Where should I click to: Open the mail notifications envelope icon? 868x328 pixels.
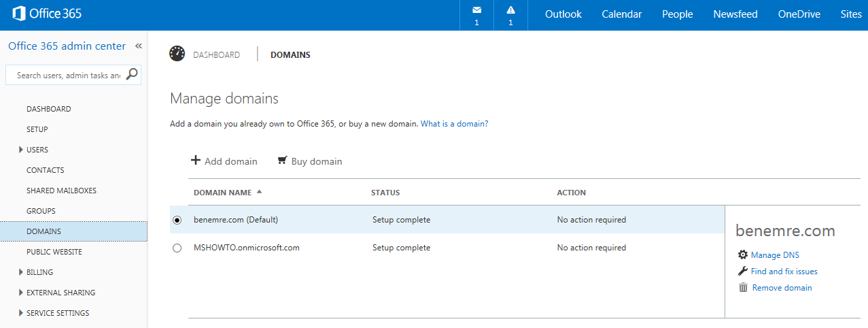tap(476, 10)
